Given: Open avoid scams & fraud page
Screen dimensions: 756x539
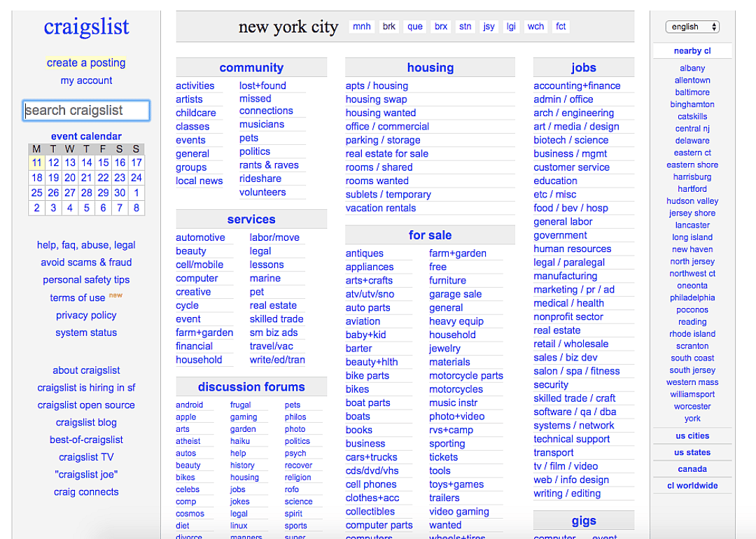Looking at the screenshot, I should point(86,262).
